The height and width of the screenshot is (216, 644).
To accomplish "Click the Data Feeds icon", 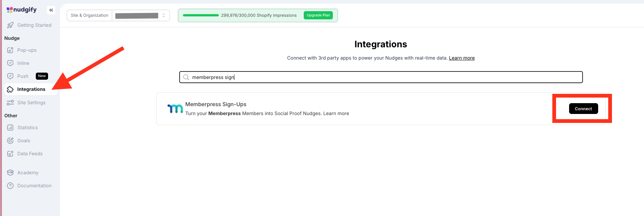I will [10, 154].
